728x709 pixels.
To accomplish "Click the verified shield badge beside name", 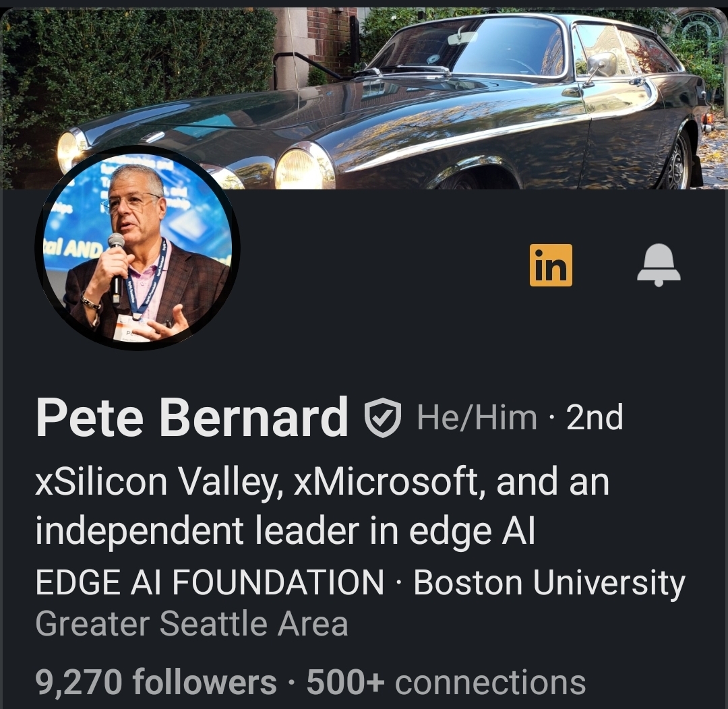I will pos(382,418).
